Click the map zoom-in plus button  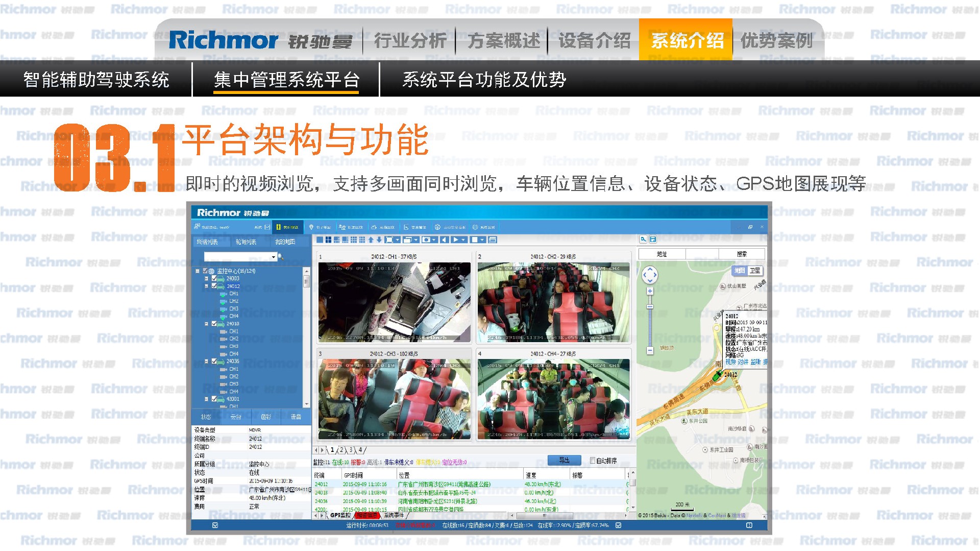point(650,291)
